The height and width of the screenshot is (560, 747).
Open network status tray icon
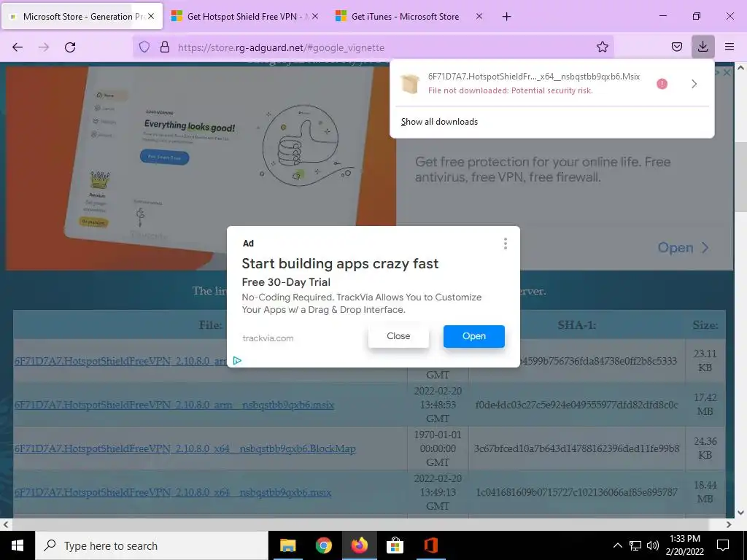click(x=635, y=545)
